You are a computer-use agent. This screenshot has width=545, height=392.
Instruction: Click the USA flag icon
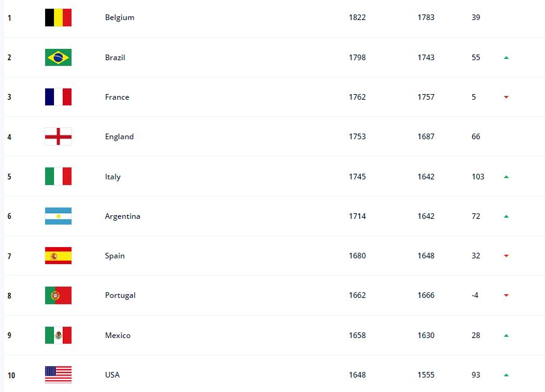click(x=58, y=374)
